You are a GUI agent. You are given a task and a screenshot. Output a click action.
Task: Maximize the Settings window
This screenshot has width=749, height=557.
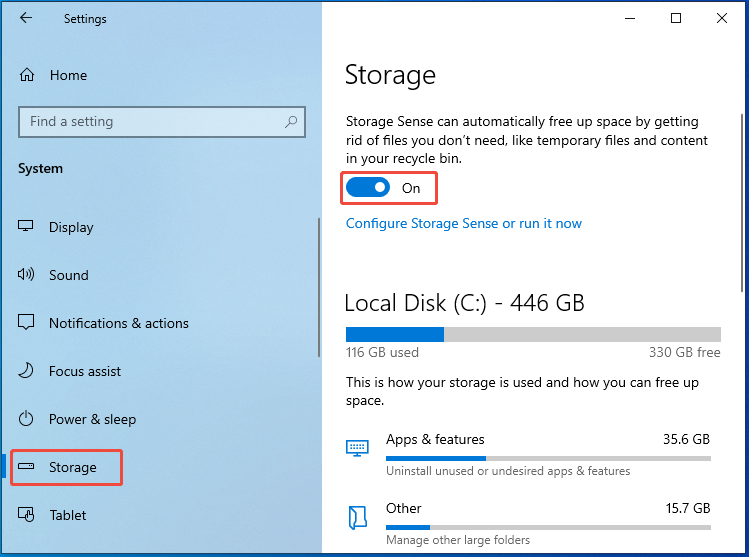(x=676, y=18)
